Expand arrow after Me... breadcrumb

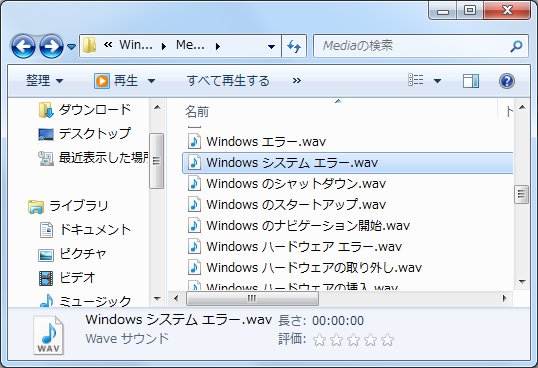[218, 46]
